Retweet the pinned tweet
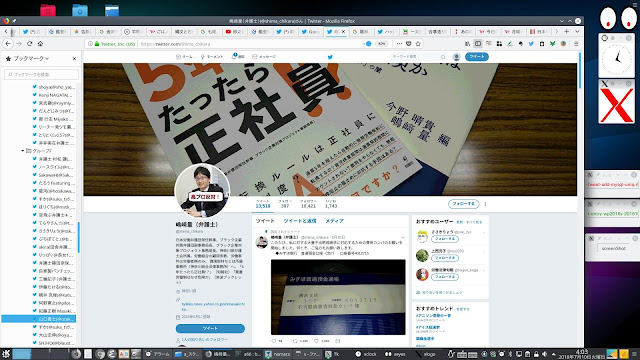Image resolution: width=640 pixels, height=360 pixels. [x=295, y=341]
